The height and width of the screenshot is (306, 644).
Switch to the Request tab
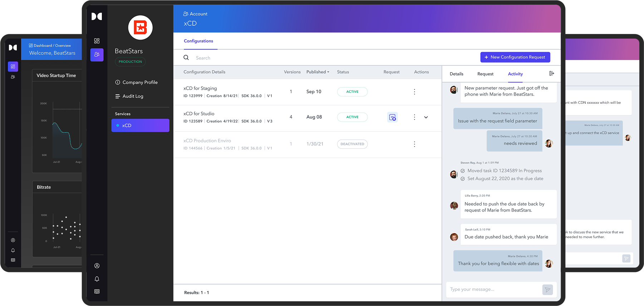click(x=485, y=74)
